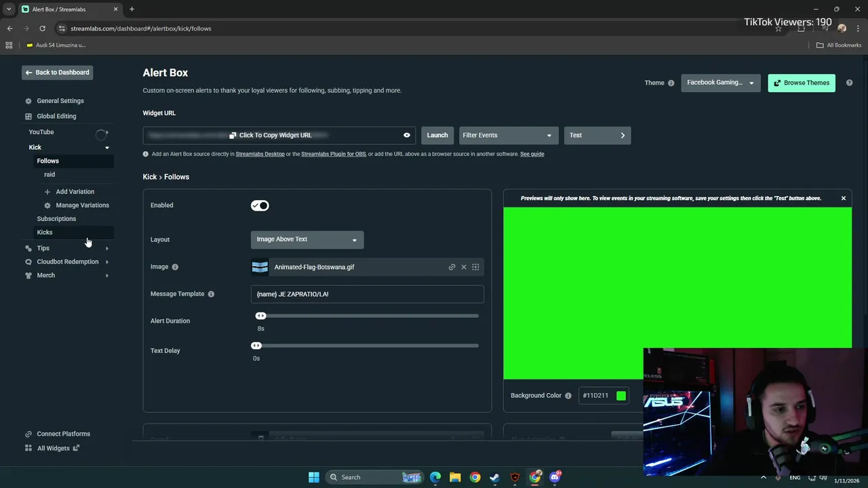The image size is (868, 488).
Task: Click the Image info icon
Action: [175, 267]
